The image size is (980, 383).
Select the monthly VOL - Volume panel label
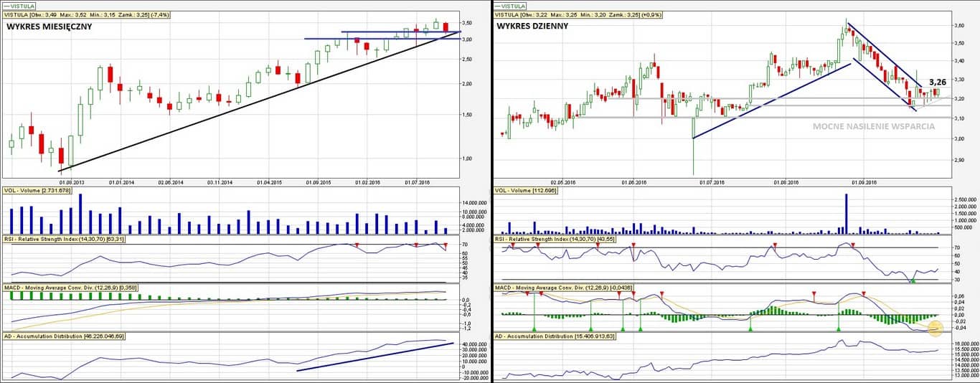[47, 191]
